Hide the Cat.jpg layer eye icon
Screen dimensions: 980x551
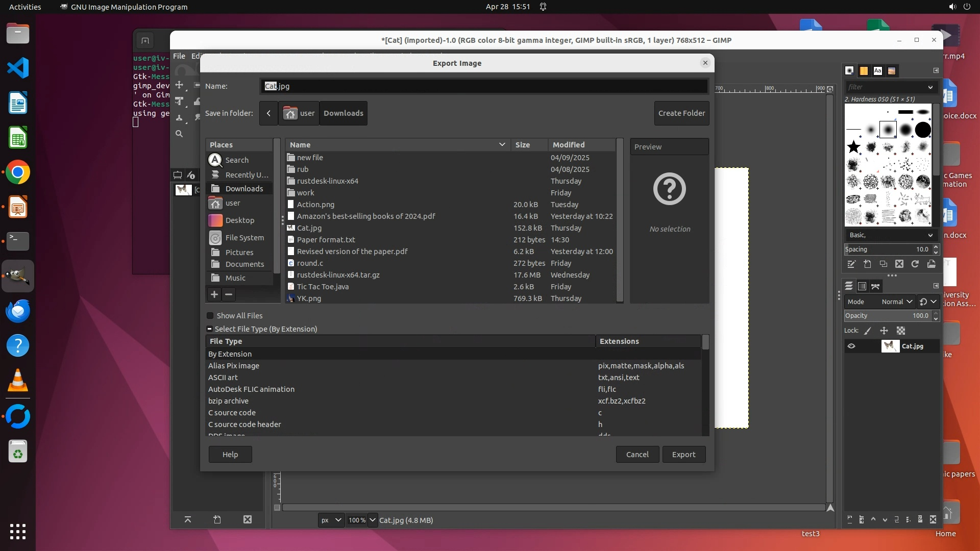click(851, 346)
